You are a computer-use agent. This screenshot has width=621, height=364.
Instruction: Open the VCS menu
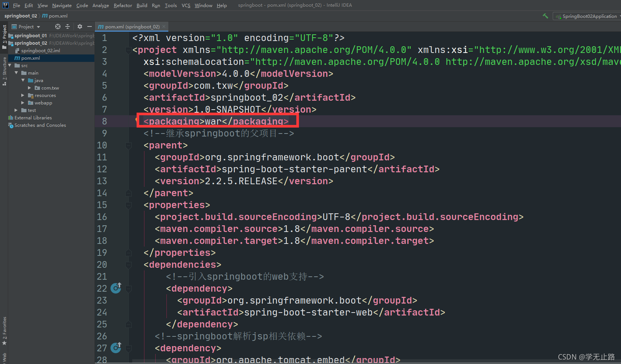point(186,5)
